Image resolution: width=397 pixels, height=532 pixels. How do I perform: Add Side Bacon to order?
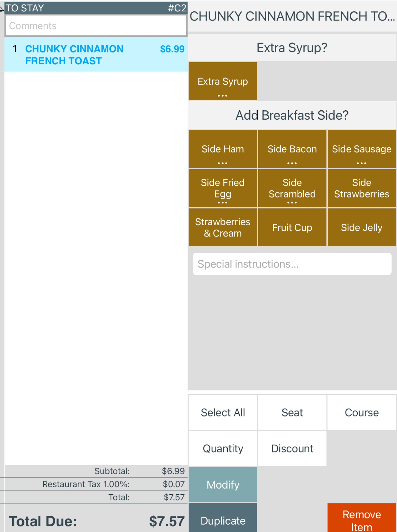point(292,149)
